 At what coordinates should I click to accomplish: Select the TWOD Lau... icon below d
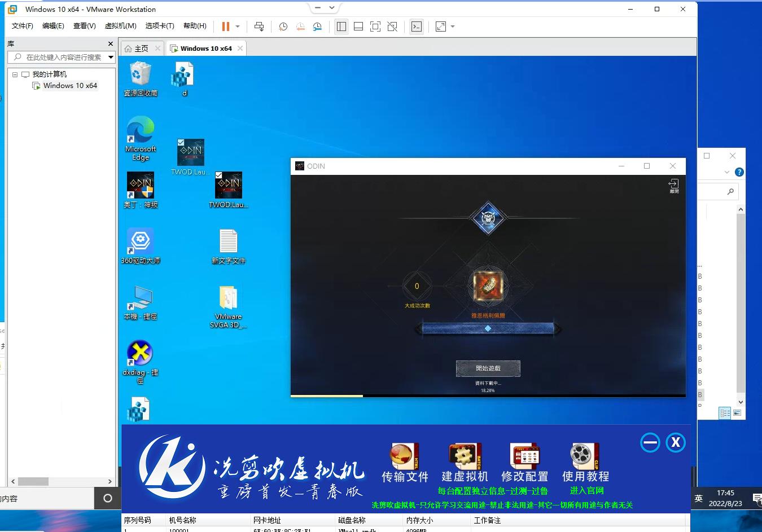coord(191,157)
